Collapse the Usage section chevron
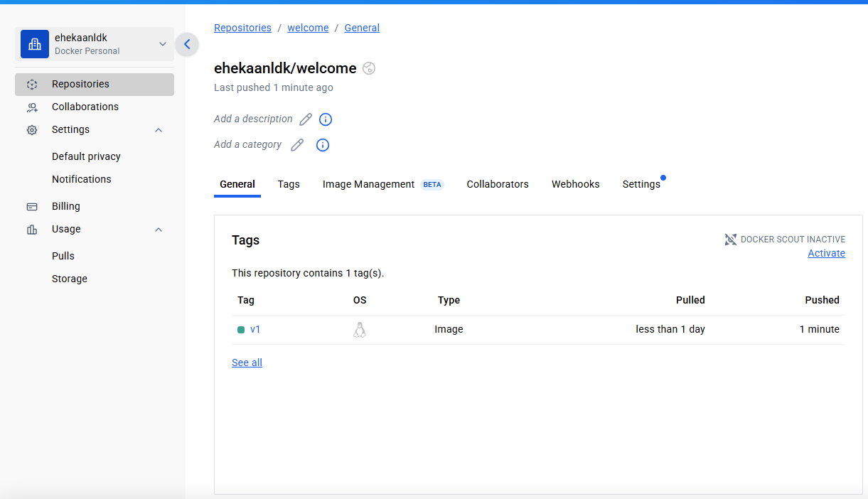 [x=159, y=229]
